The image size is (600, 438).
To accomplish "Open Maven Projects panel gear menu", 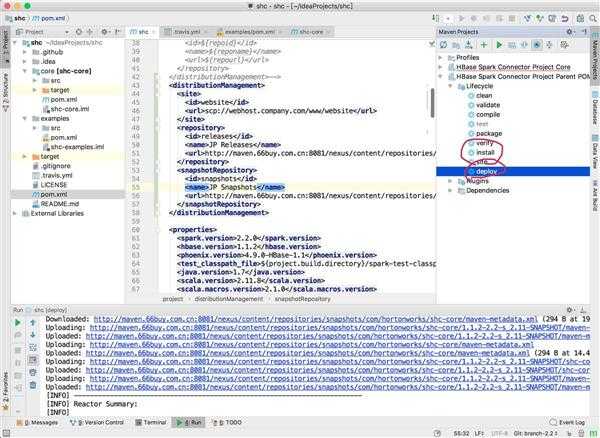I will point(570,32).
